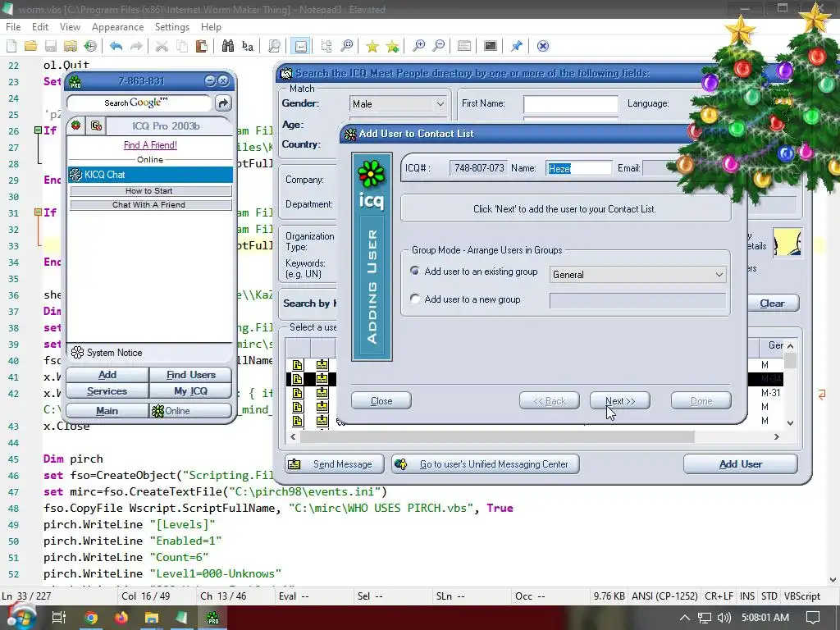Click Go to user's Unified Messaging Center
The height and width of the screenshot is (630, 840).
tap(486, 464)
